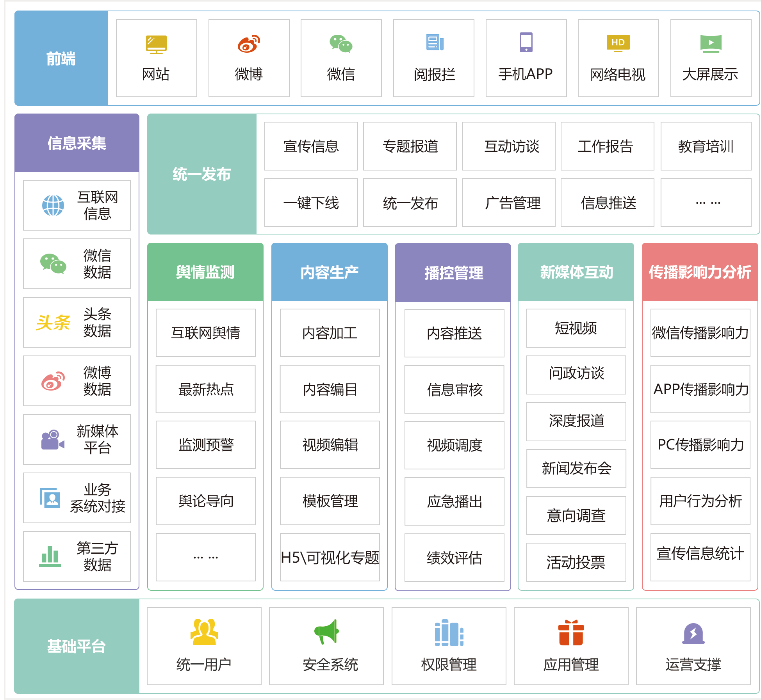Click the purple mobile phone APP icon
761x700 pixels.
pyautogui.click(x=526, y=42)
